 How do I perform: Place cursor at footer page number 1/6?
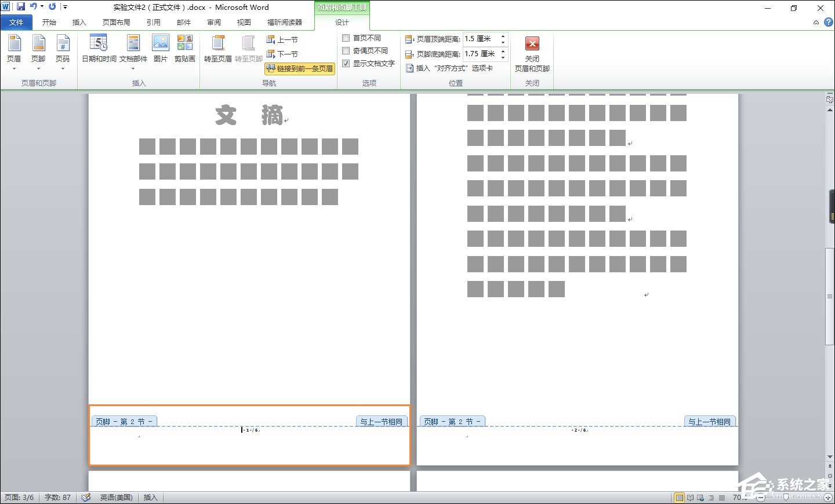tap(251, 430)
